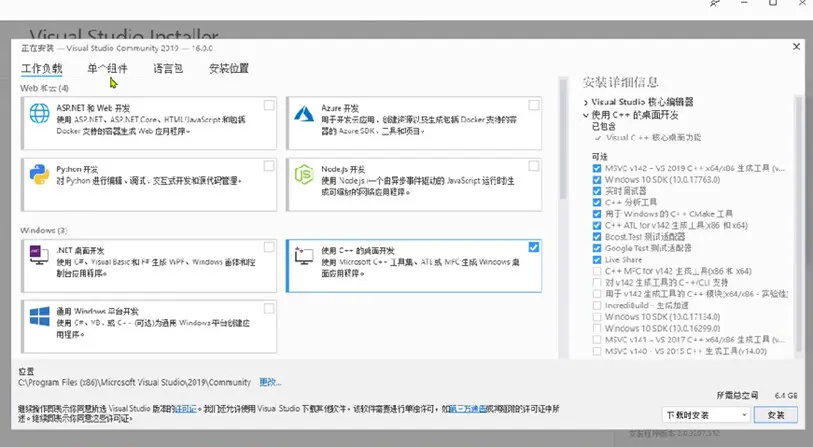Uncheck C++ CMake tools for Windows
The image size is (813, 447).
tap(597, 214)
